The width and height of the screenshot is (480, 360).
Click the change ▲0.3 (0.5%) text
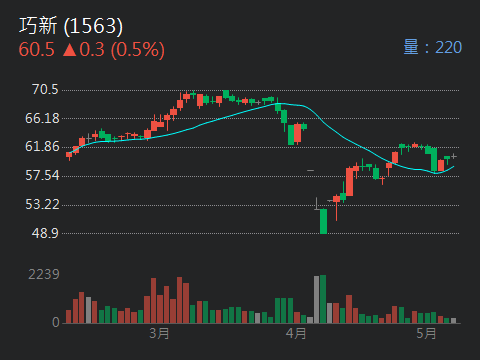[x=114, y=50]
